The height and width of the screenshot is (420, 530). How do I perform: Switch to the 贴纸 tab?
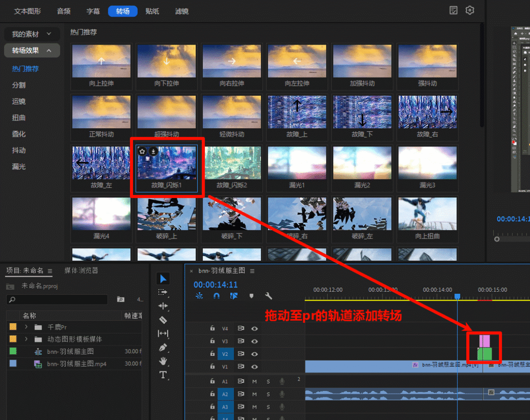pyautogui.click(x=152, y=10)
